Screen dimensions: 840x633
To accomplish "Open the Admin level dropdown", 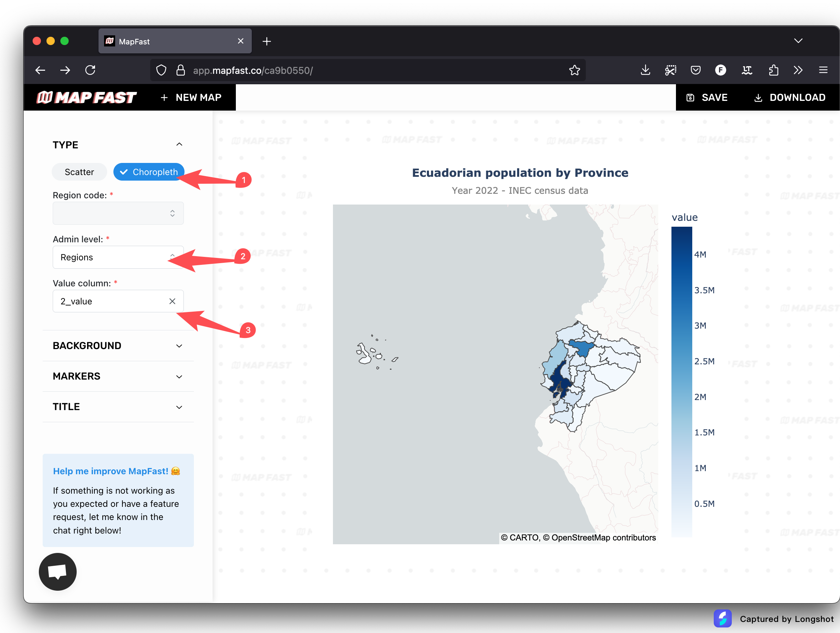I will click(x=118, y=257).
